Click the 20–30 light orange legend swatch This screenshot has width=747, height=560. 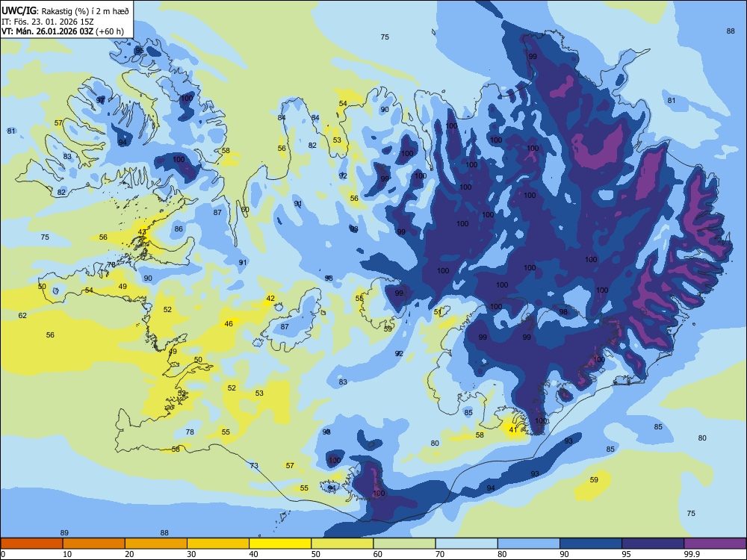click(x=156, y=544)
